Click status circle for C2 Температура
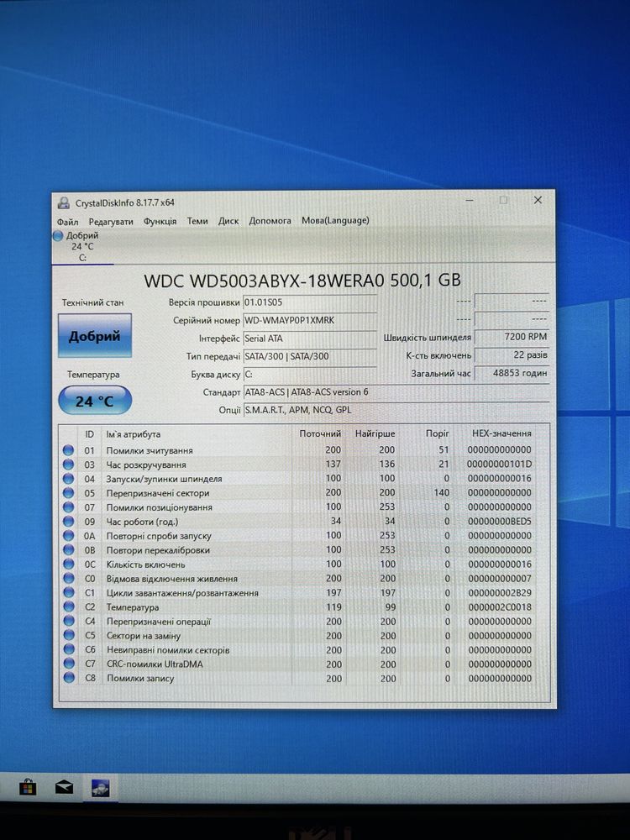The height and width of the screenshot is (840, 630). point(68,607)
